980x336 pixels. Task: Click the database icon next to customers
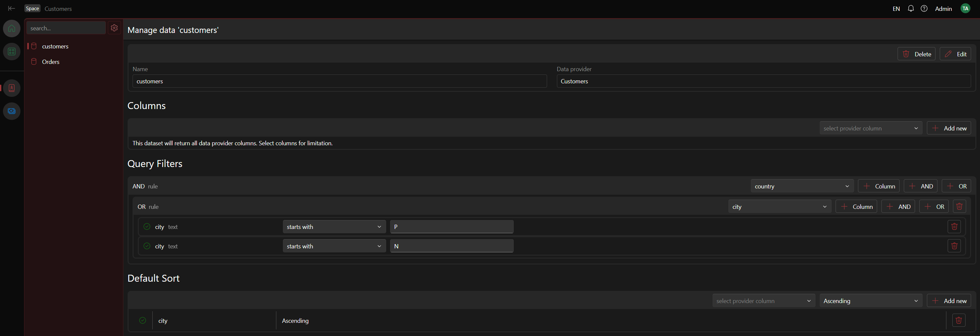(x=34, y=46)
